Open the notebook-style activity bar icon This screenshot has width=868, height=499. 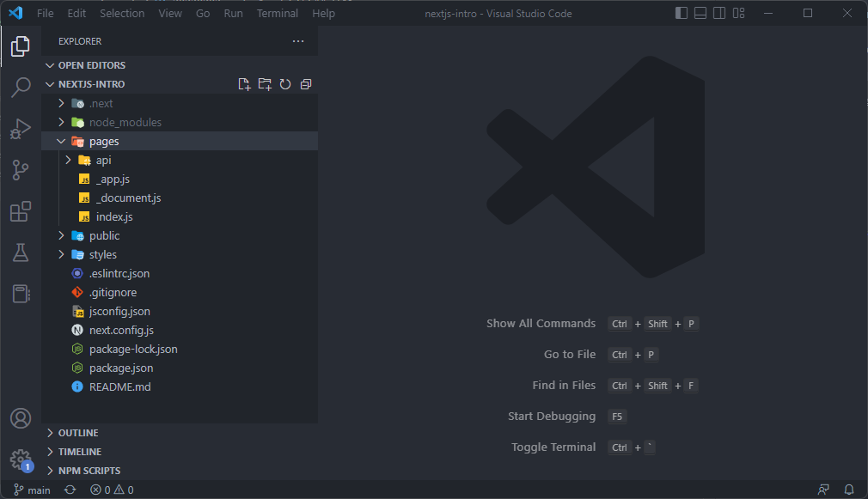pos(21,294)
